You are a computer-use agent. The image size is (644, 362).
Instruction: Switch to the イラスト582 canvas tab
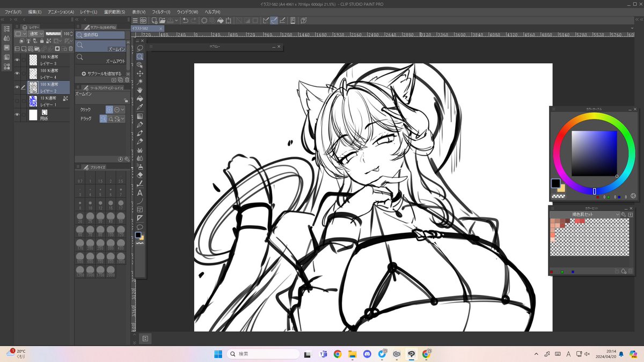[x=142, y=27]
